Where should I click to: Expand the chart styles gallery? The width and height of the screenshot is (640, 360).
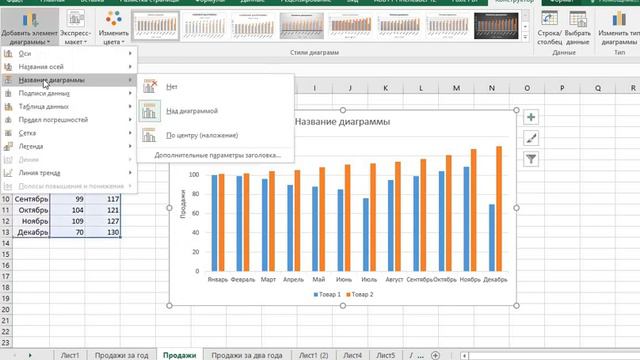(526, 37)
